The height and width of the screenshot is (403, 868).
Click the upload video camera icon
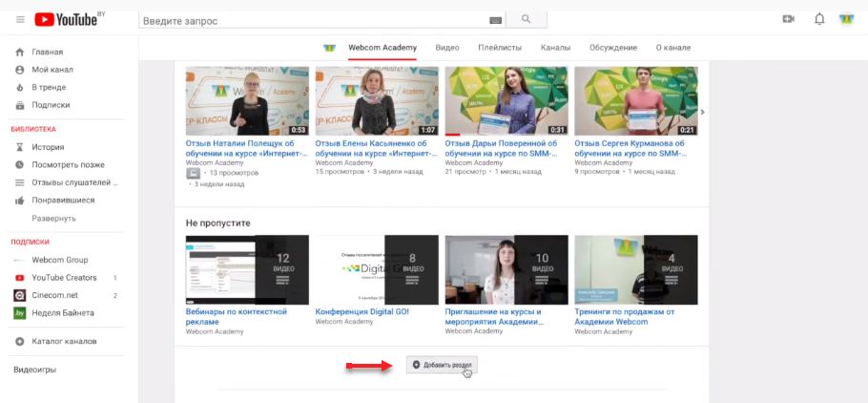tap(788, 19)
